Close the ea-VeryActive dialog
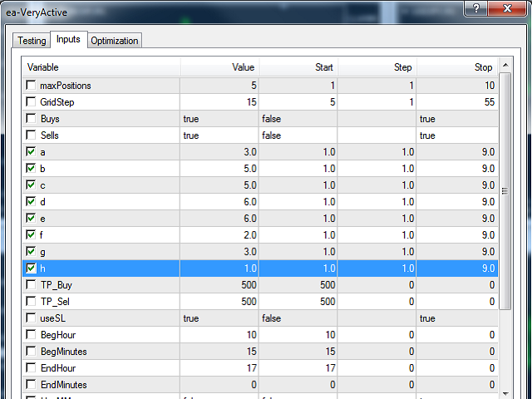This screenshot has height=399, width=532. click(x=507, y=8)
